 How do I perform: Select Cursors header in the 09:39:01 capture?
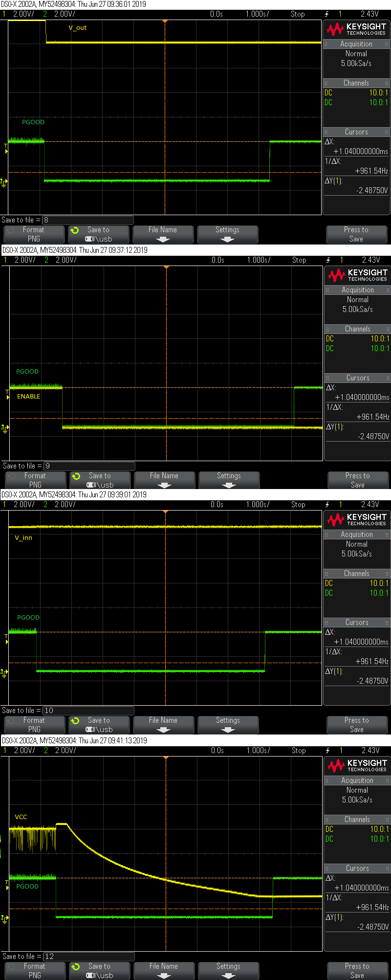coord(357,623)
